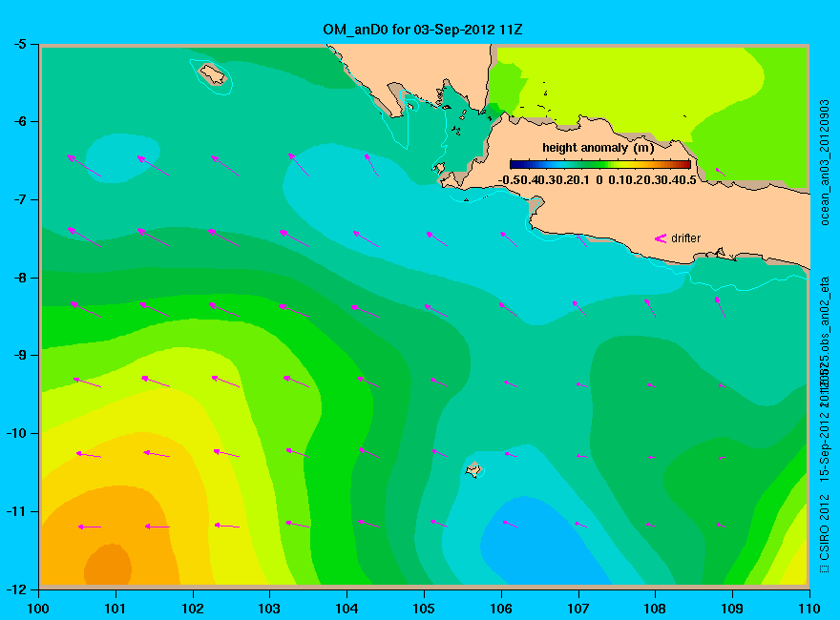
Task: Click the 105 longitude axis label
Action: [x=424, y=609]
